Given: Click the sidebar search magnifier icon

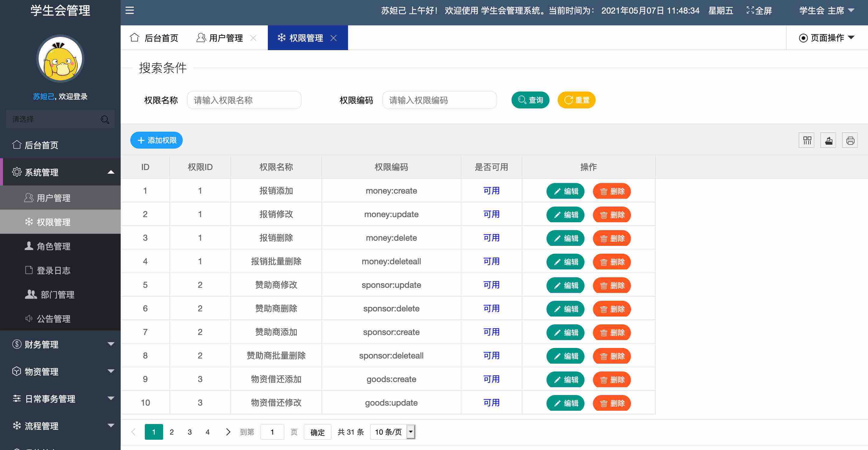Looking at the screenshot, I should click(105, 119).
